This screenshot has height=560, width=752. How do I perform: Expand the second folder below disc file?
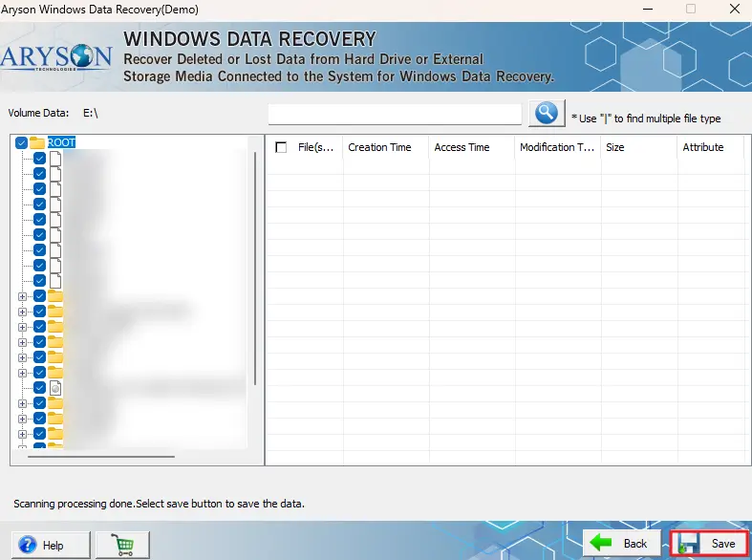point(22,419)
